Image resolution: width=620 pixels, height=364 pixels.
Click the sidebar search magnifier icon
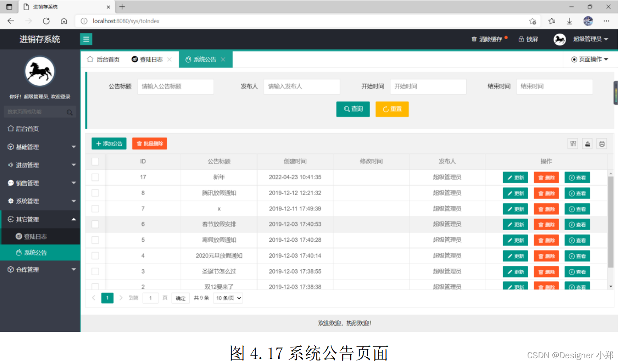pos(69,112)
